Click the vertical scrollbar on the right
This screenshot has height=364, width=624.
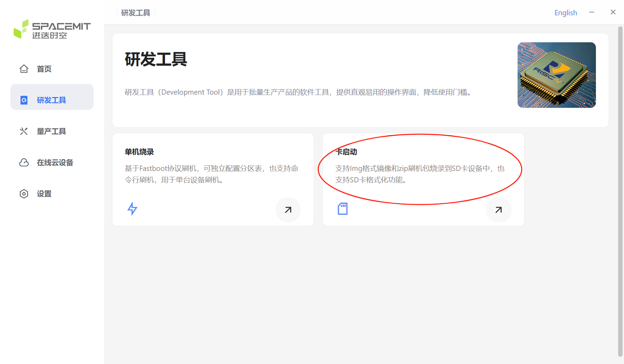tap(620, 191)
